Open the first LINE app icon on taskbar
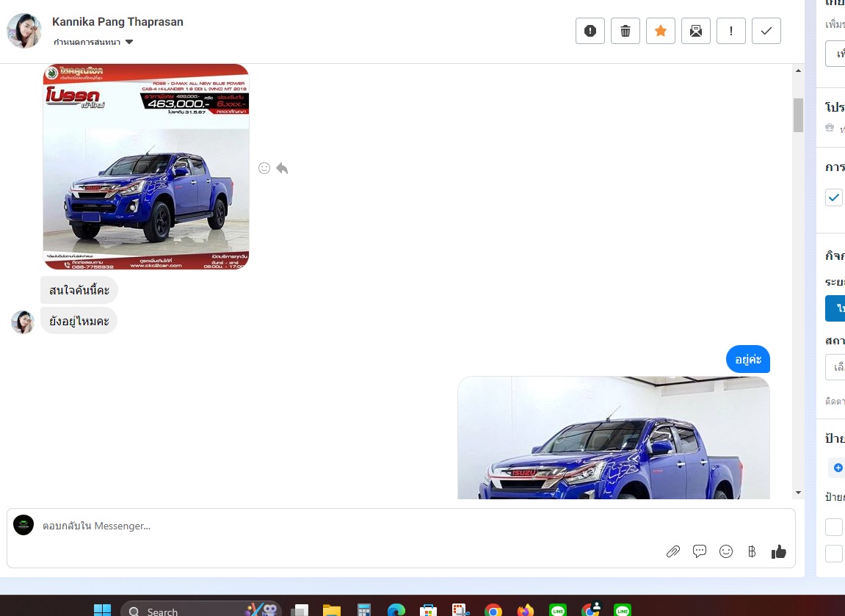This screenshot has height=616, width=845. pos(558,611)
